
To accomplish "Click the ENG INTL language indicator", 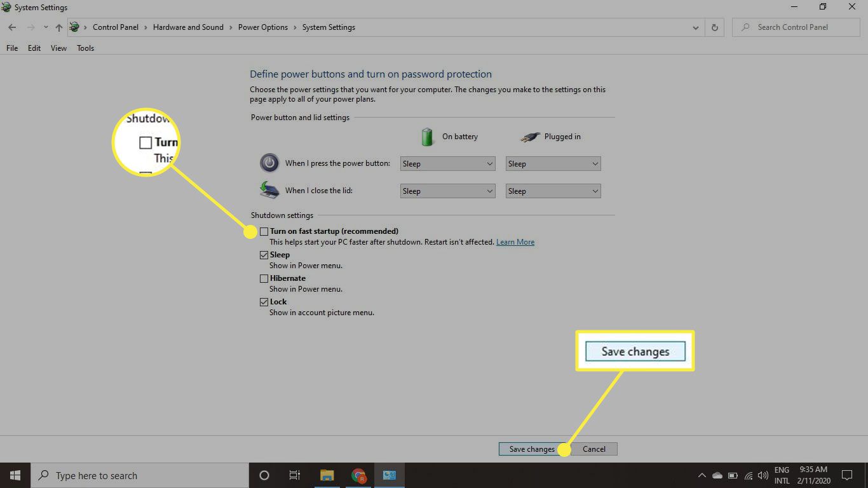I will pyautogui.click(x=782, y=475).
